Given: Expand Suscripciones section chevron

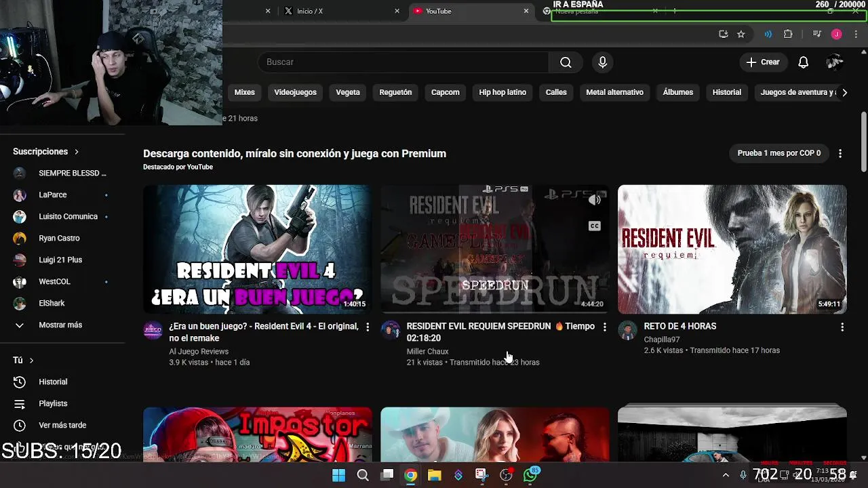Looking at the screenshot, I should click(x=77, y=152).
